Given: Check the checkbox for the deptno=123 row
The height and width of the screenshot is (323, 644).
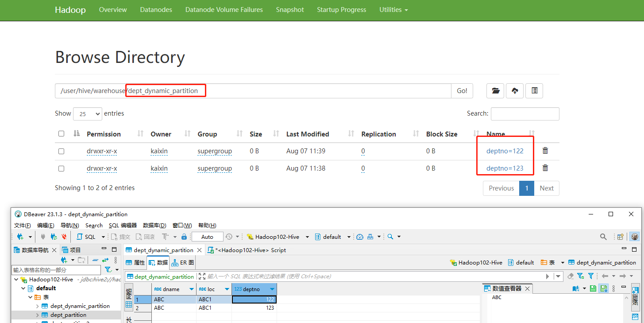Looking at the screenshot, I should [x=61, y=168].
